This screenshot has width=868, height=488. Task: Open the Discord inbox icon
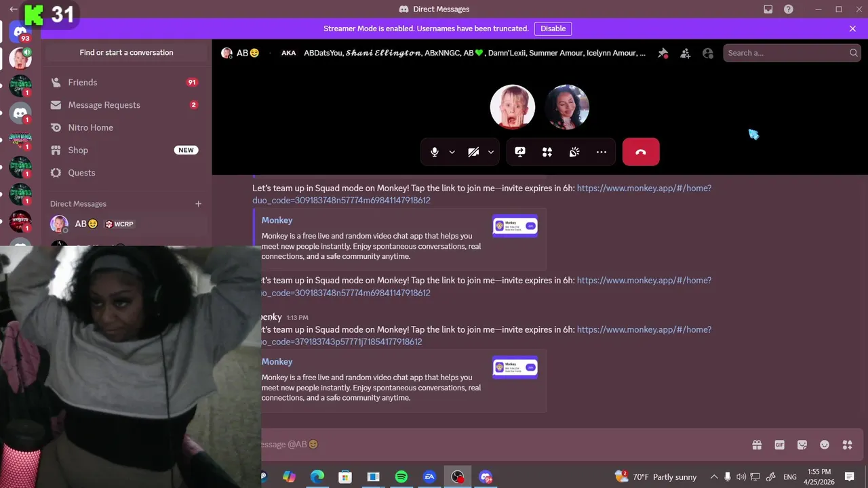(768, 9)
